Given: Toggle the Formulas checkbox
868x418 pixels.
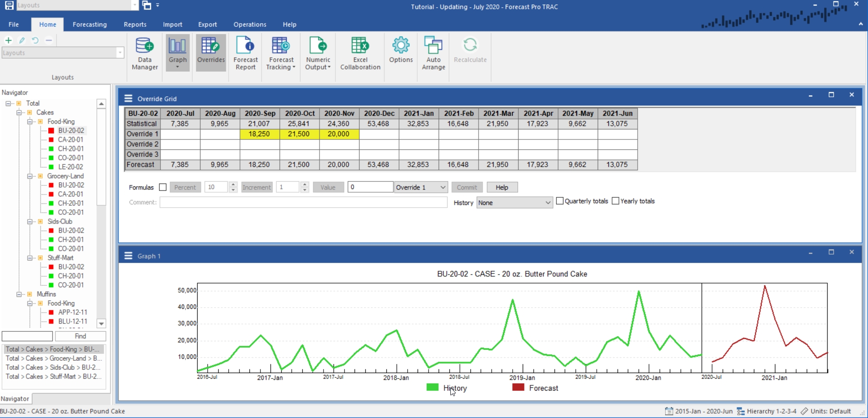Looking at the screenshot, I should (x=163, y=187).
